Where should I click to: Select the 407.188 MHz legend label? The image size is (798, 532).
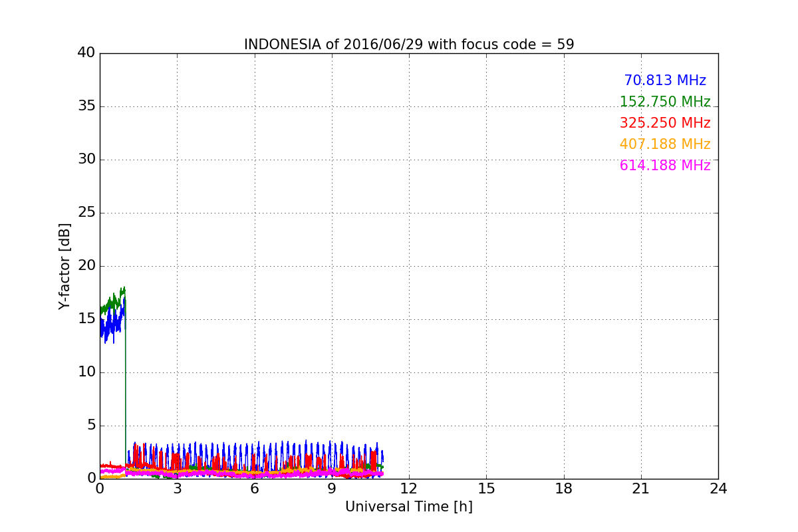point(665,144)
